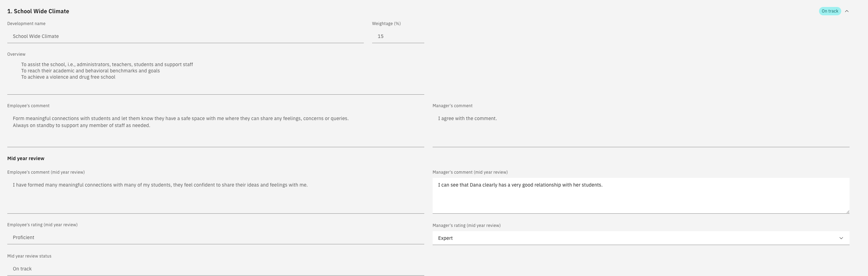Click the Employee's comment field about safe space
The image size is (868, 276).
(x=215, y=129)
